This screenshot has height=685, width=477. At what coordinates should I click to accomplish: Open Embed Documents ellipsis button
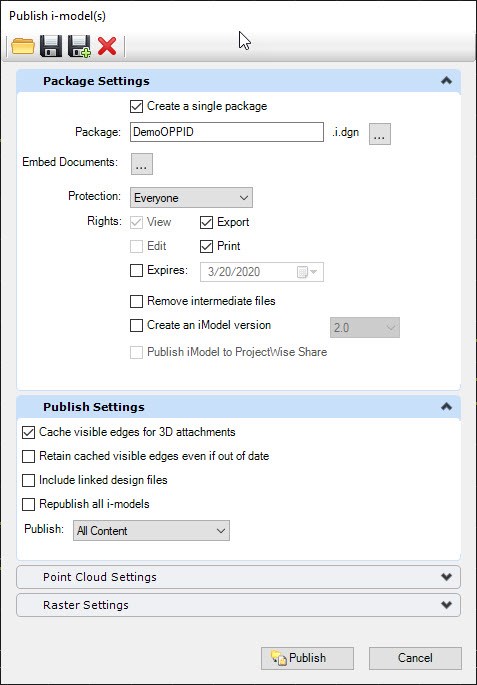pyautogui.click(x=142, y=164)
